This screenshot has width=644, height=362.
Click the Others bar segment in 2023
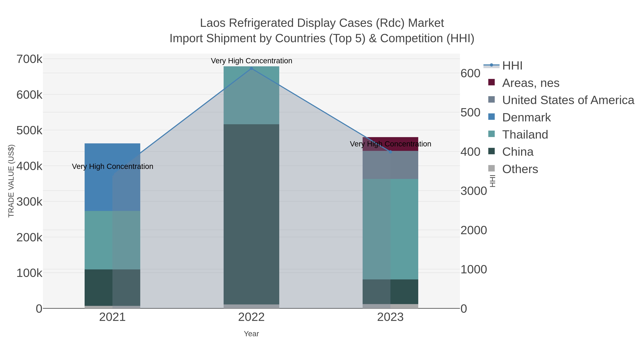pyautogui.click(x=390, y=306)
